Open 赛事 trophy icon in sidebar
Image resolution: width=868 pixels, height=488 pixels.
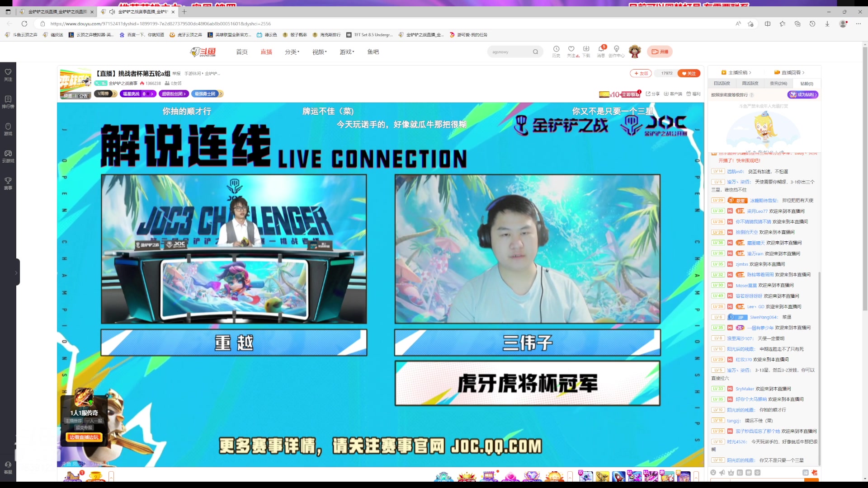point(8,183)
